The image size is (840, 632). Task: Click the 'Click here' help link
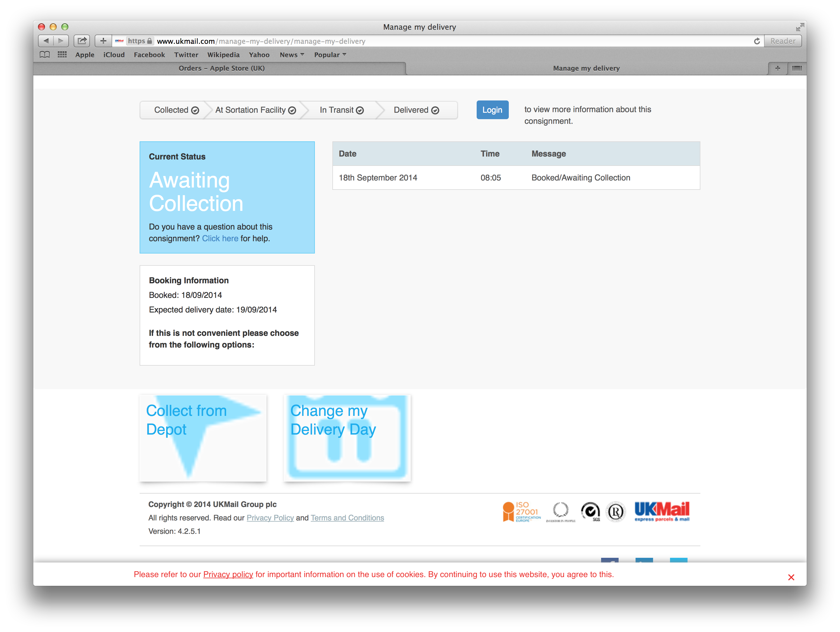[x=220, y=239]
